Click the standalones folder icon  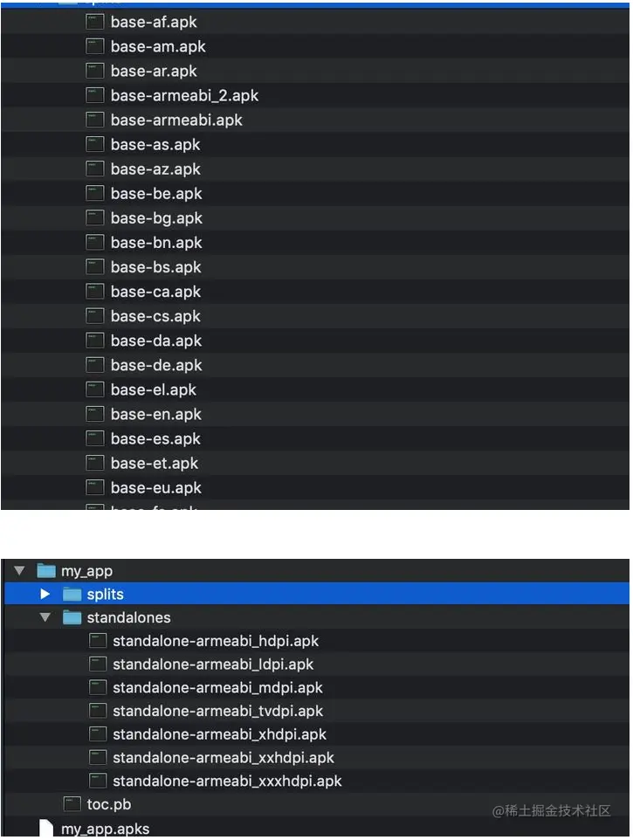[x=72, y=617]
